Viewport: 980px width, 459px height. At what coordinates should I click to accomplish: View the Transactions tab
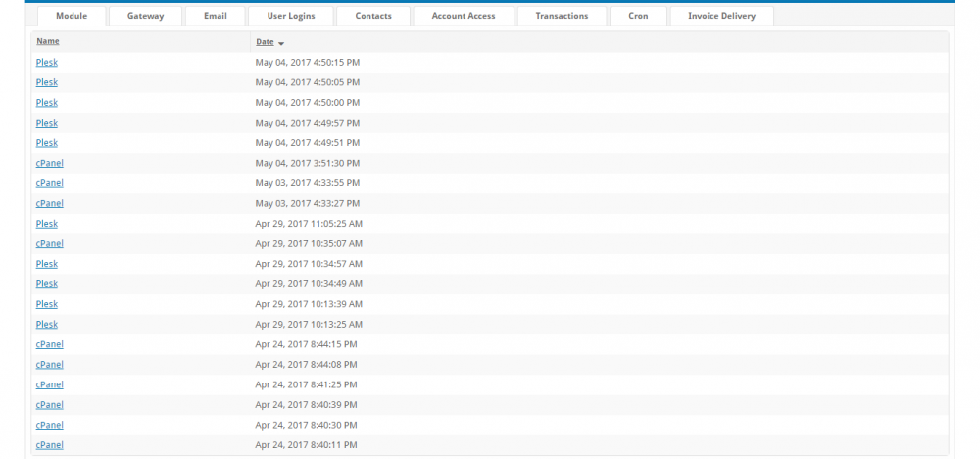(562, 16)
